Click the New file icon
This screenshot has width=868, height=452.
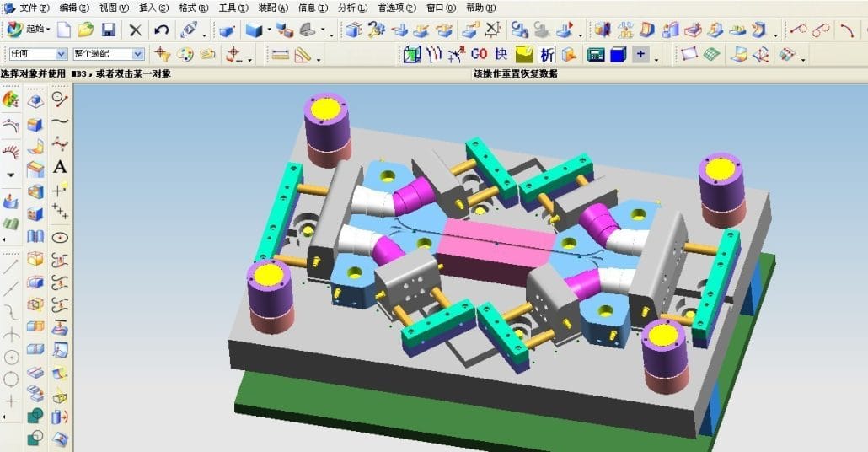pyautogui.click(x=64, y=30)
